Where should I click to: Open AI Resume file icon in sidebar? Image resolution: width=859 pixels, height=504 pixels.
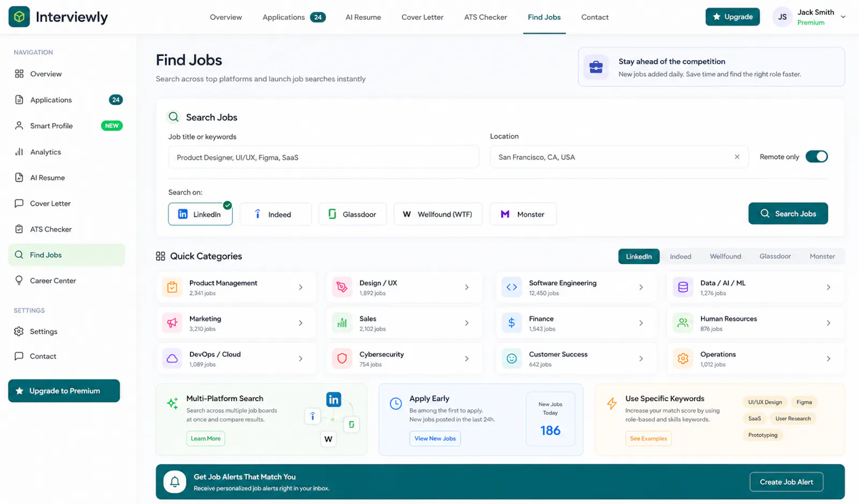[19, 178]
